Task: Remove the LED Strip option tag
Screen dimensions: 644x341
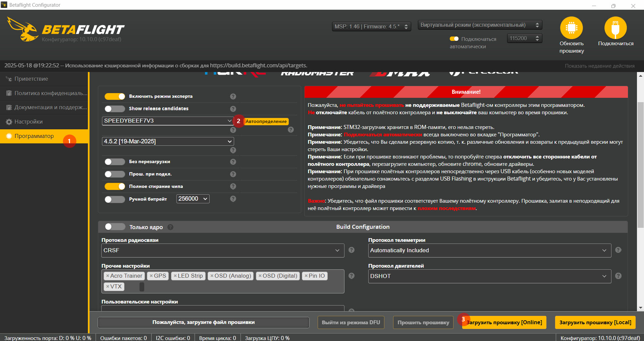Action: click(x=175, y=276)
